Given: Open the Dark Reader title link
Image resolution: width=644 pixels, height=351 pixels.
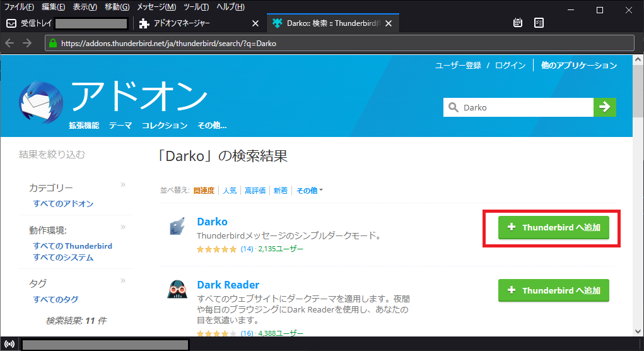Looking at the screenshot, I should coord(228,285).
